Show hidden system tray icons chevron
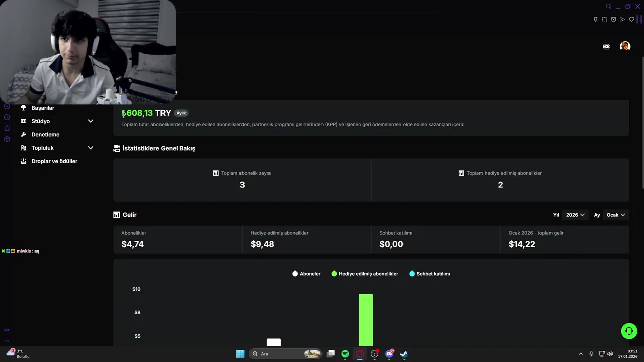Screen dimensions: 644x362 coord(580,354)
